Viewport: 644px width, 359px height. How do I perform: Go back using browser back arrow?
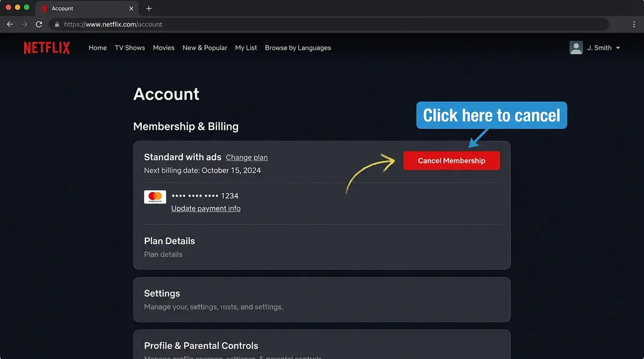(10, 24)
